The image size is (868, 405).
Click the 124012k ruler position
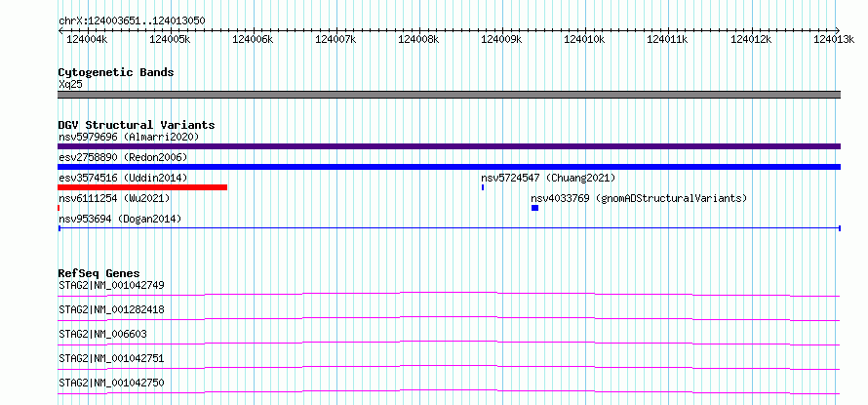[751, 39]
